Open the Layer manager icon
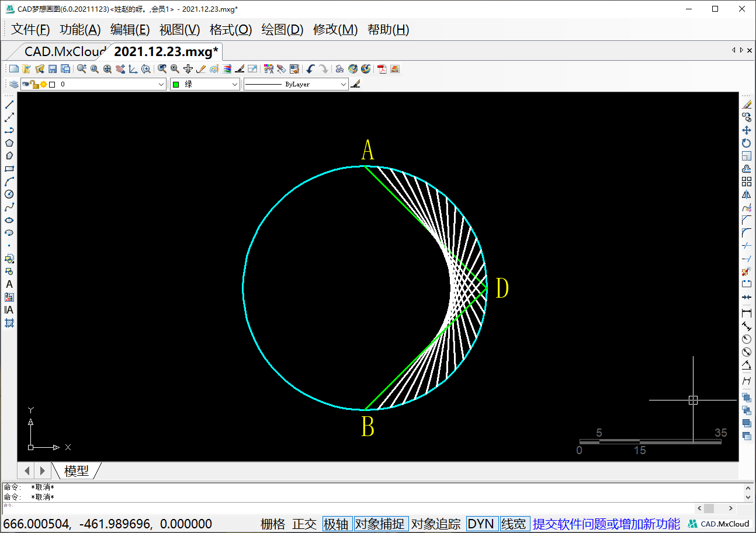Image resolution: width=756 pixels, height=533 pixels. tap(14, 85)
